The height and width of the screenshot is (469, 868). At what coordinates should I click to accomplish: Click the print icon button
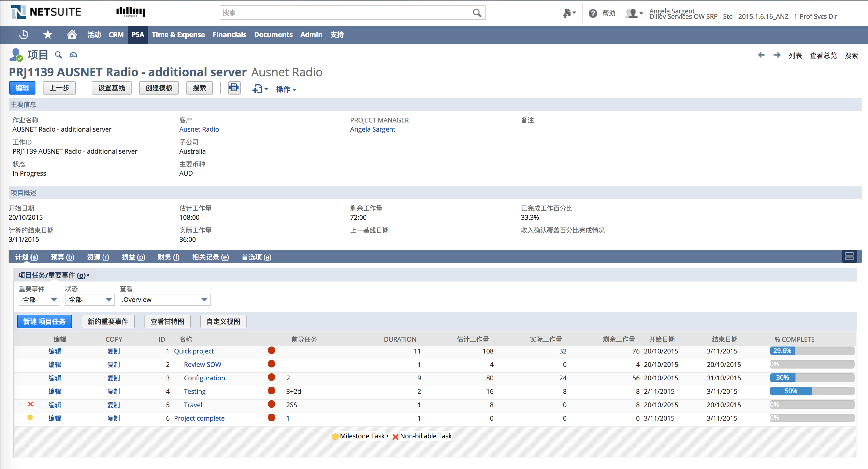pos(234,88)
